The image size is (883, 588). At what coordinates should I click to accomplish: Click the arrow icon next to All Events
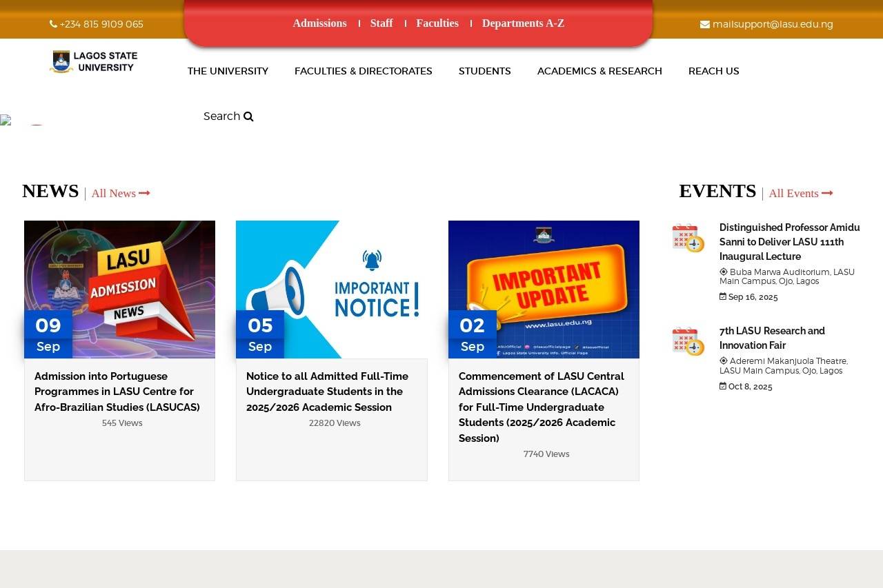[828, 193]
